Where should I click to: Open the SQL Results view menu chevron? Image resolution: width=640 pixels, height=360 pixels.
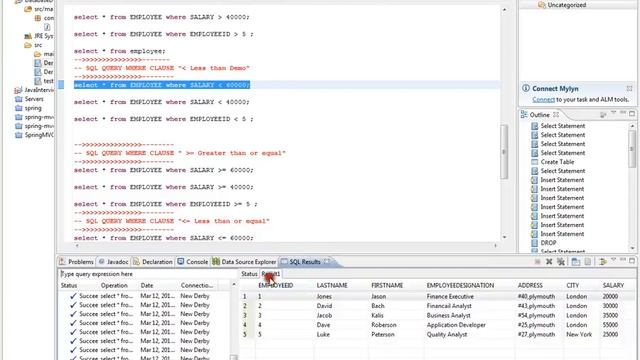point(613,260)
